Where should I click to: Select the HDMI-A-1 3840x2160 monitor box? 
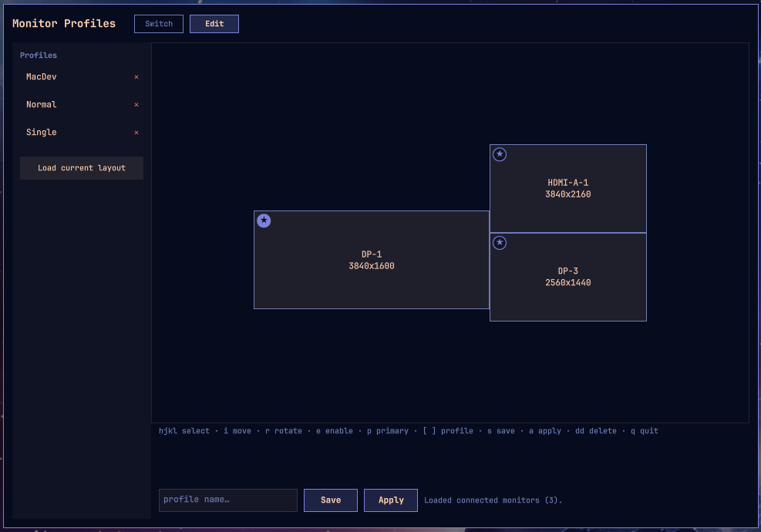tap(567, 188)
